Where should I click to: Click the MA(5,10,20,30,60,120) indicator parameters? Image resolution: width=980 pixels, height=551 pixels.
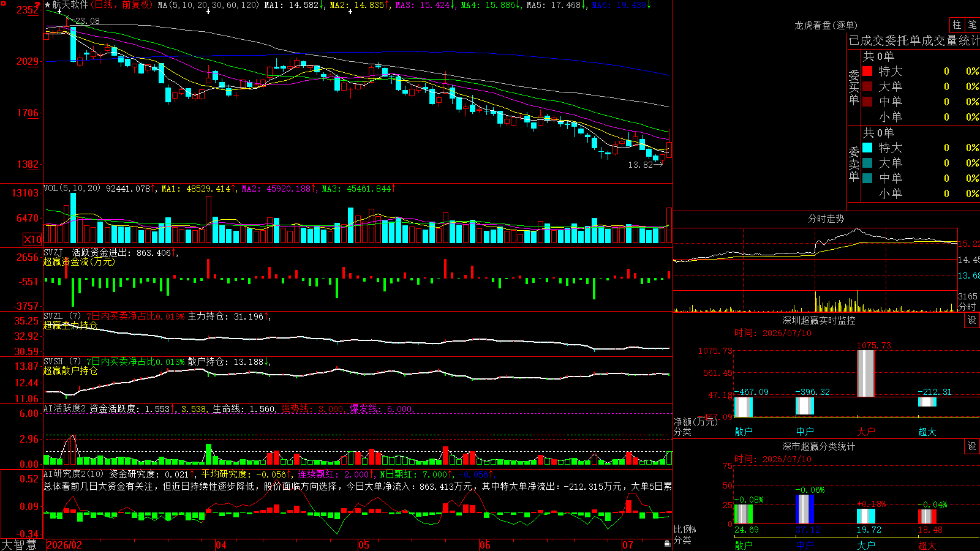[209, 5]
